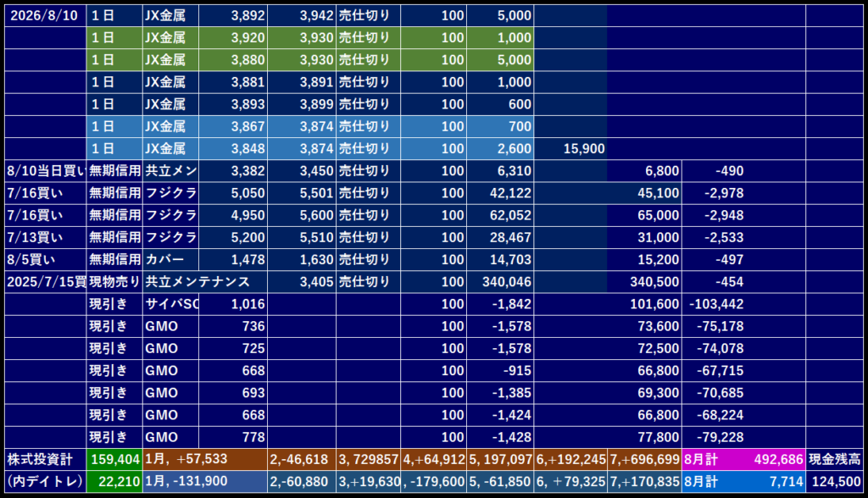This screenshot has height=498, width=868.
Task: Select the date cell 2026/8/10
Action: pos(46,15)
